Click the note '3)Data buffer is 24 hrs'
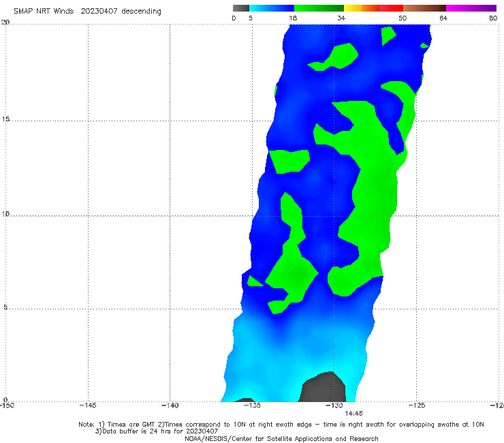This screenshot has width=504, height=443. [x=157, y=431]
